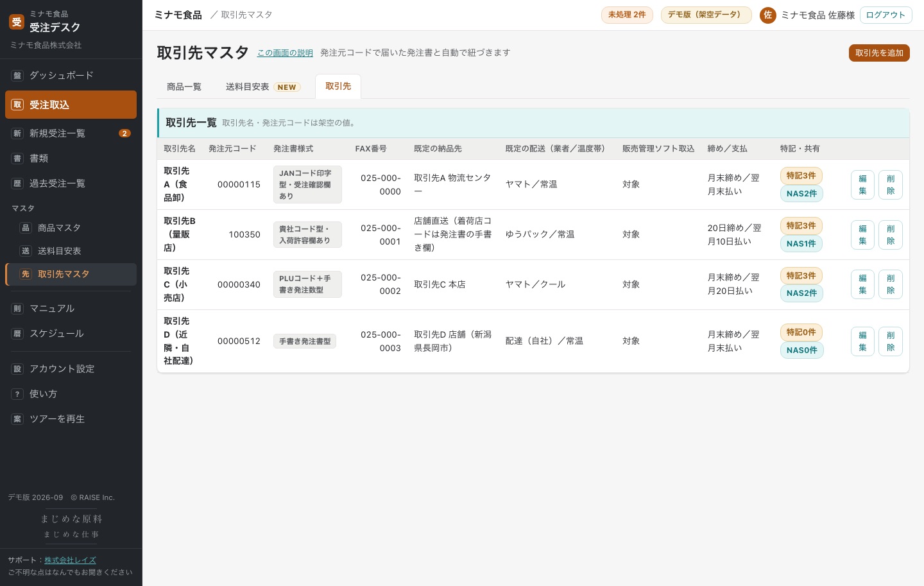Open 過去受注一覧 in the sidebar
This screenshot has width=924, height=586.
(71, 183)
